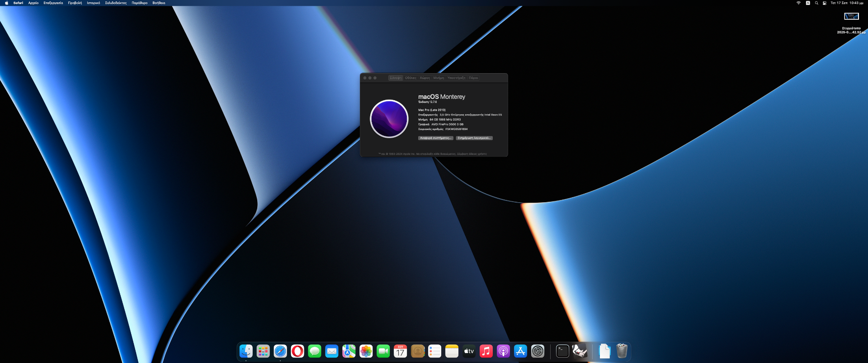This screenshot has width=868, height=363.
Task: Select the Στιγμιότυπο screenshot file on desktop
Action: point(851,23)
